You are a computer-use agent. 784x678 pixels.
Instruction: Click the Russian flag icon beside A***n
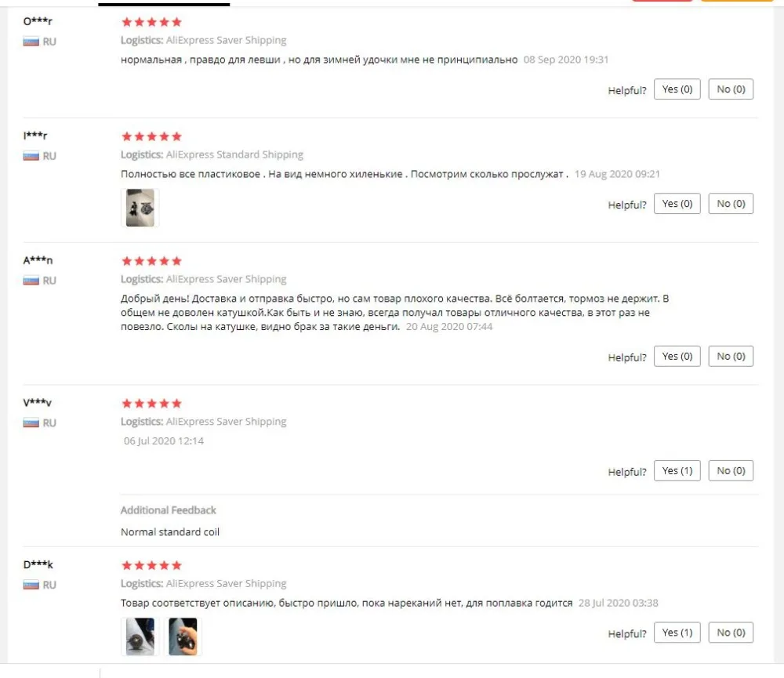(x=31, y=281)
